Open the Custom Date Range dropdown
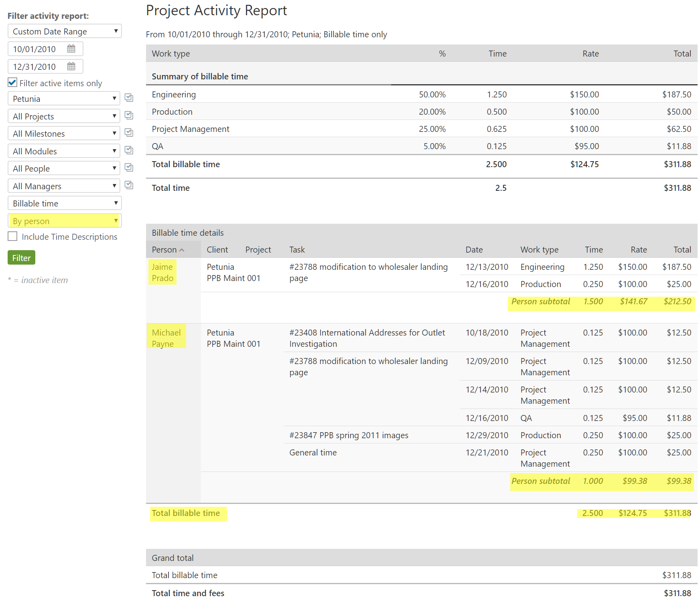This screenshot has width=700, height=611. 65,31
